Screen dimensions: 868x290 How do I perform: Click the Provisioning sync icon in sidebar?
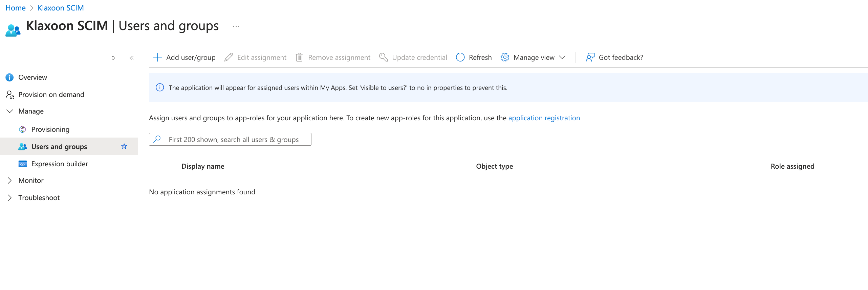[22, 129]
